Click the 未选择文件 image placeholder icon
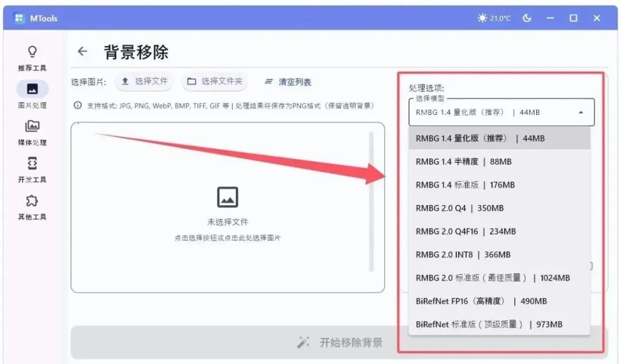 [x=228, y=197]
